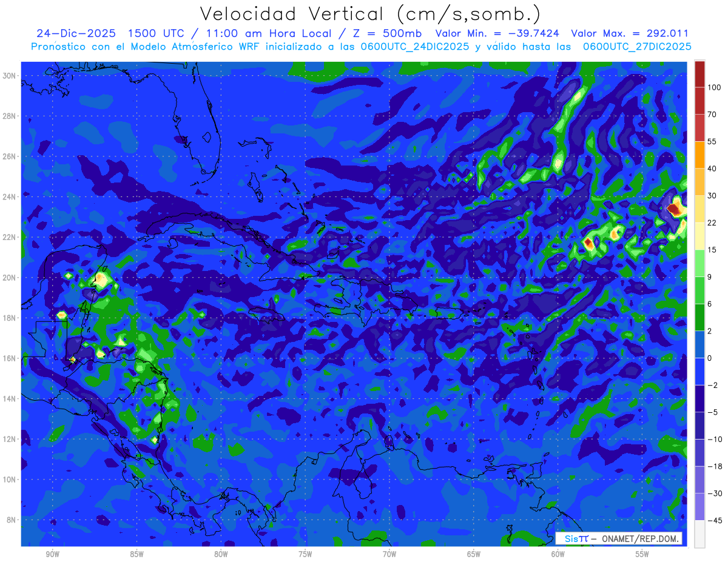Click the legend value -18
Viewport: 728px width, 562px height.
714,466
